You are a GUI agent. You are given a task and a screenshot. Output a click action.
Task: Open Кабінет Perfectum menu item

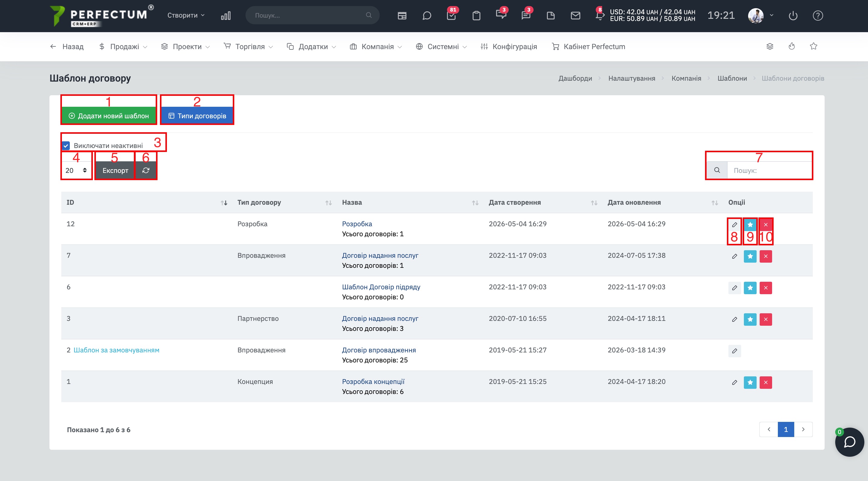589,46
